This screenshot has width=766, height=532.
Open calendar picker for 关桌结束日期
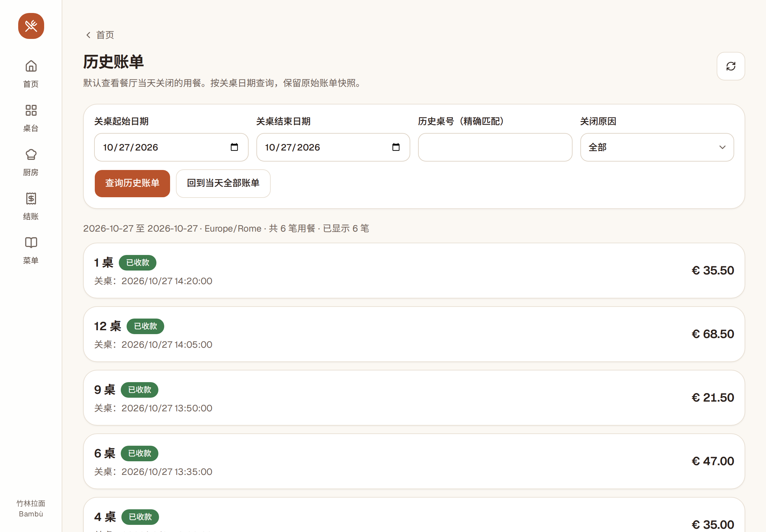[x=396, y=147]
